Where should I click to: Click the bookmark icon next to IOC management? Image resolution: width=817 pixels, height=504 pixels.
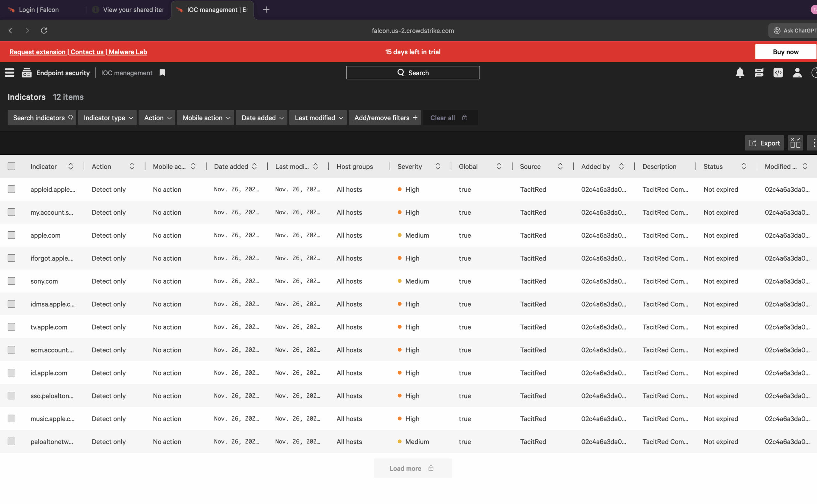pos(162,73)
